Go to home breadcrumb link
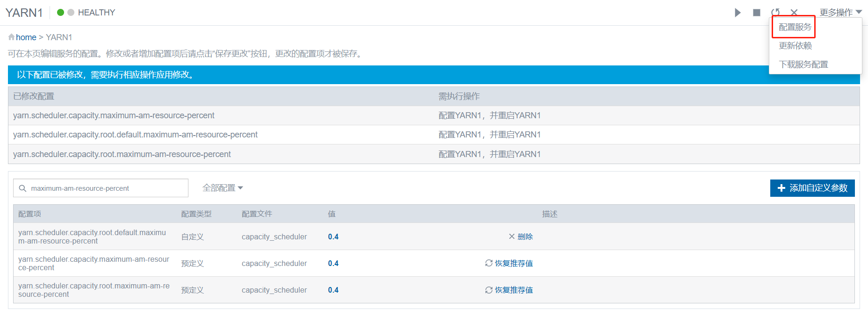Viewport: 868px width, 323px height. (x=26, y=37)
